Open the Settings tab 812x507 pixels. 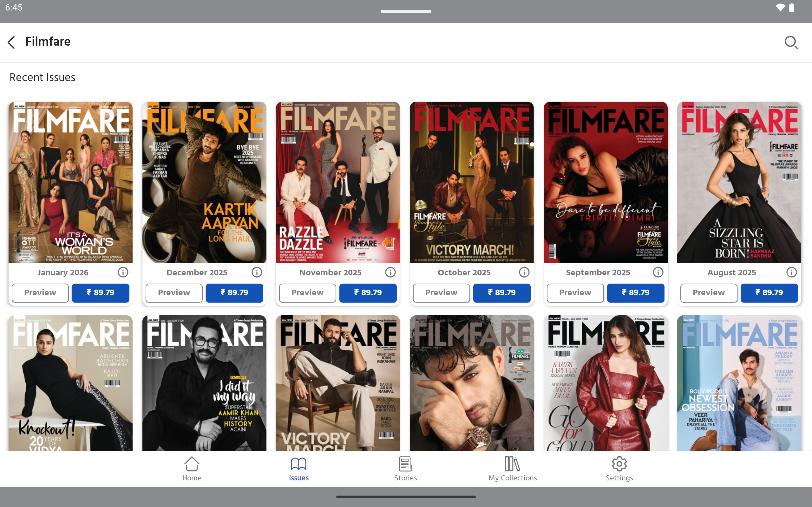click(619, 468)
